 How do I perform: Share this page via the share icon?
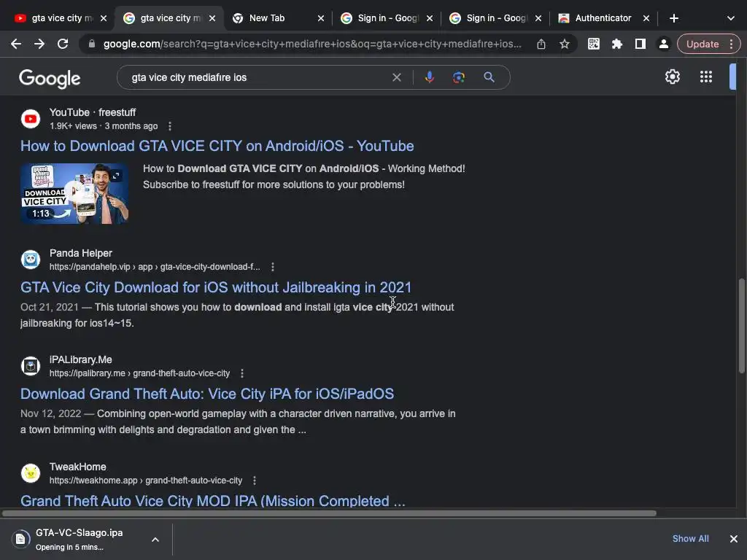(x=541, y=44)
